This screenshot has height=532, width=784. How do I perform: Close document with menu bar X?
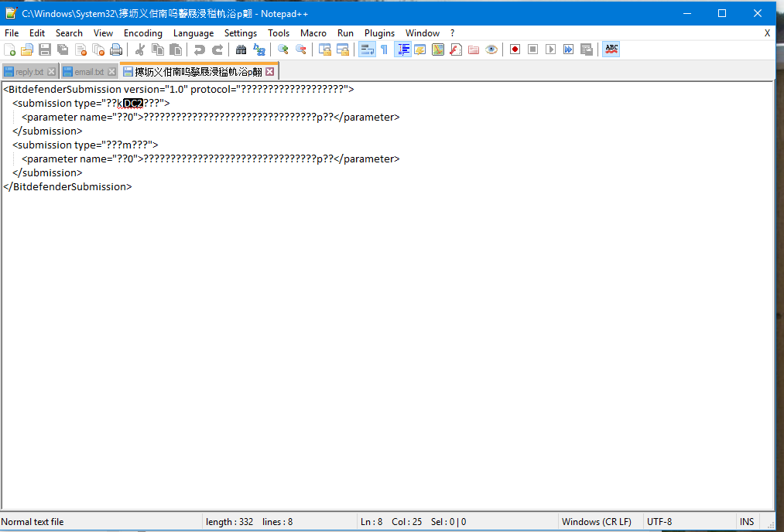point(767,33)
